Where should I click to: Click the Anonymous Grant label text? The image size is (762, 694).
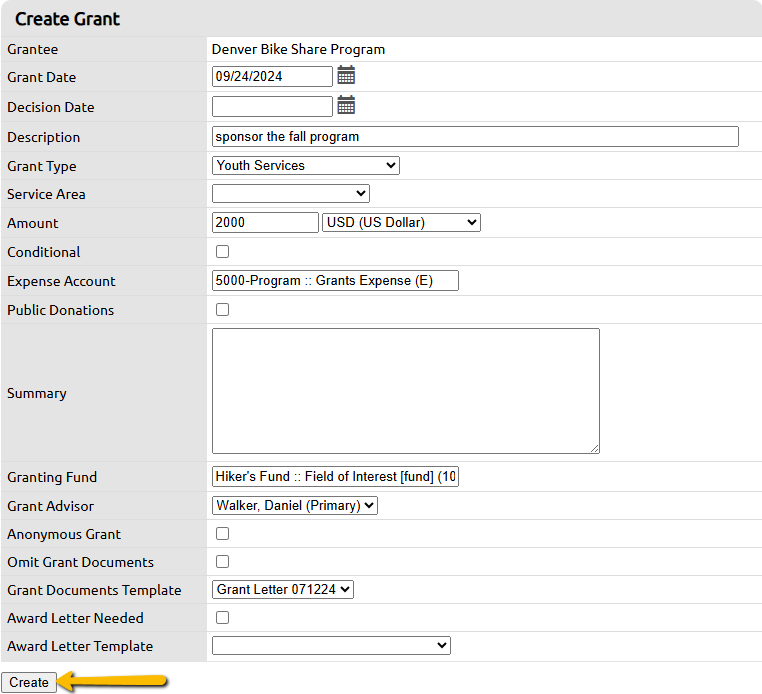tap(64, 535)
